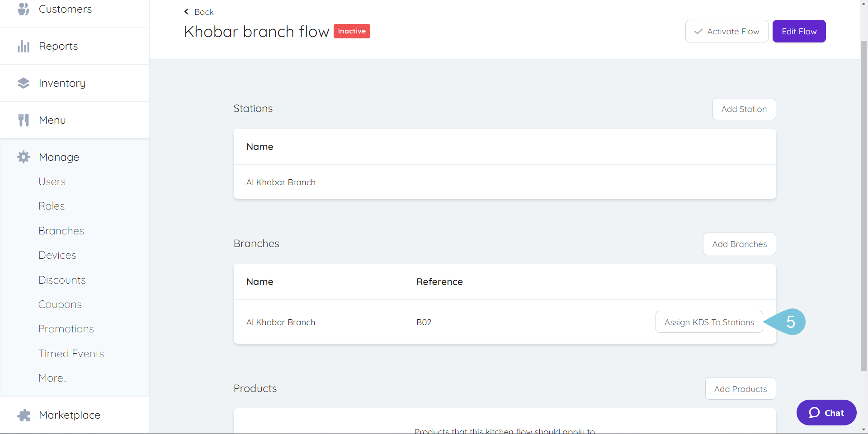868x434 pixels.
Task: Select Users under Manage
Action: [52, 182]
